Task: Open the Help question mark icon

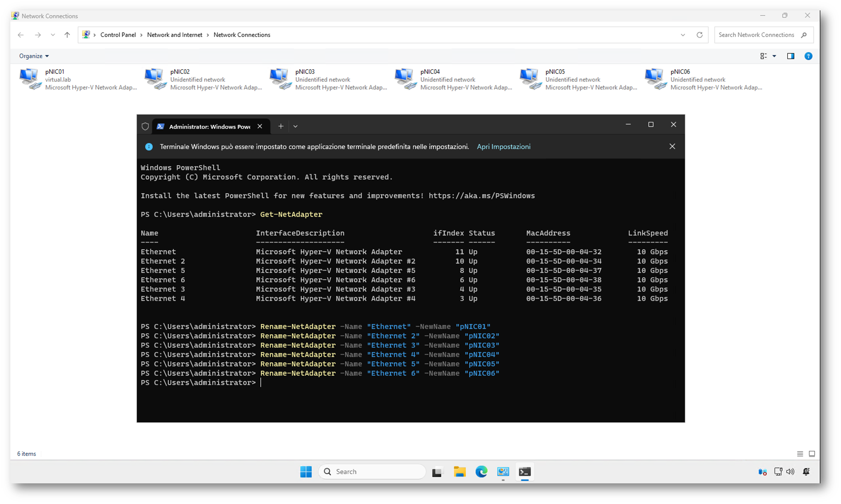Action: pos(808,56)
